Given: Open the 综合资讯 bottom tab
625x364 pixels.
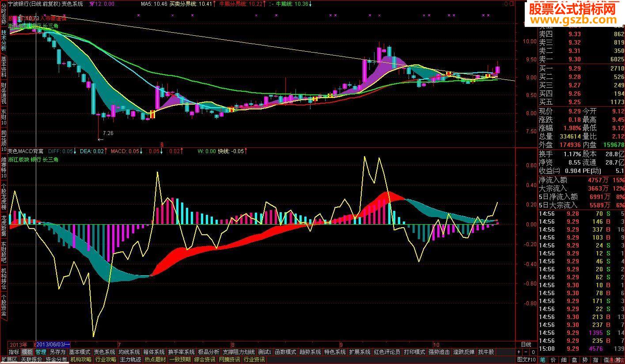Looking at the screenshot, I should coord(205,360).
